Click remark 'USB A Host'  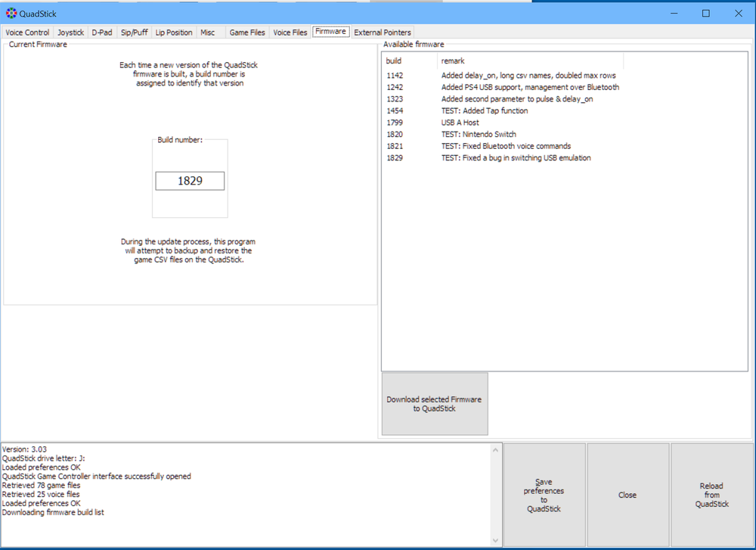[460, 123]
